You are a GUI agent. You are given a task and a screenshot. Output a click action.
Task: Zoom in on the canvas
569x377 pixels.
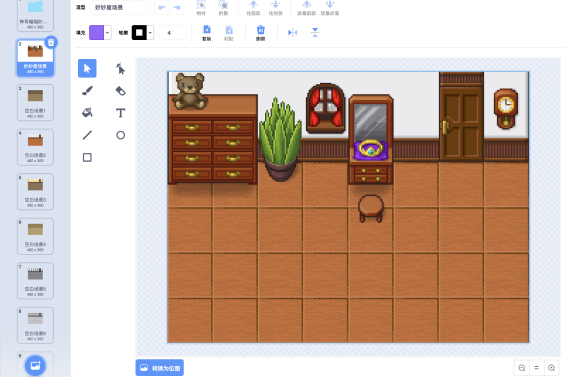[x=552, y=368]
